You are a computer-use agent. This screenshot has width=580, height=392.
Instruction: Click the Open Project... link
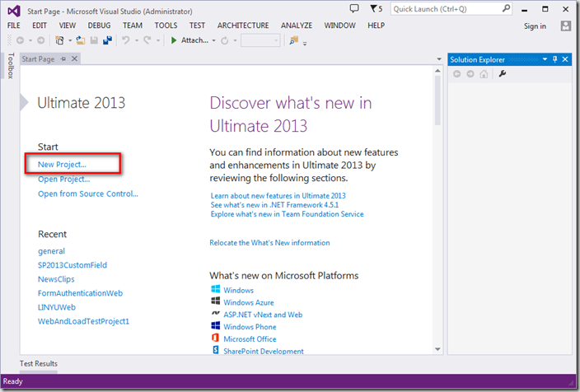pyautogui.click(x=64, y=180)
